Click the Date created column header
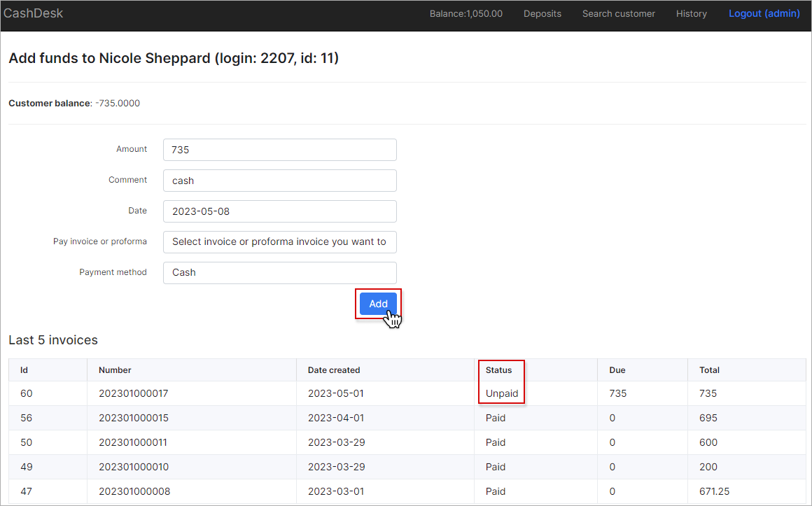Viewport: 812px width, 506px height. tap(334, 370)
